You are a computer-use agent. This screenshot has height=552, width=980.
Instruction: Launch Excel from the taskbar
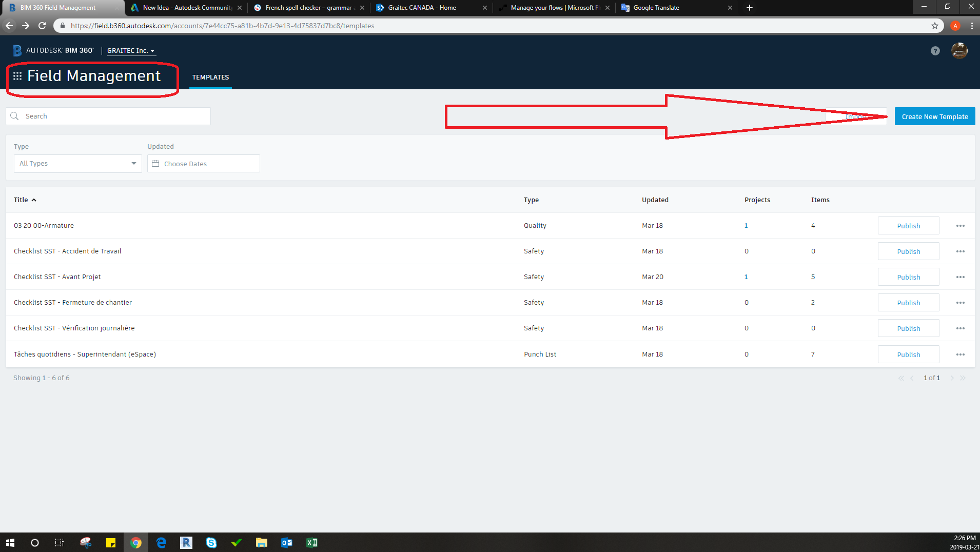coord(311,542)
